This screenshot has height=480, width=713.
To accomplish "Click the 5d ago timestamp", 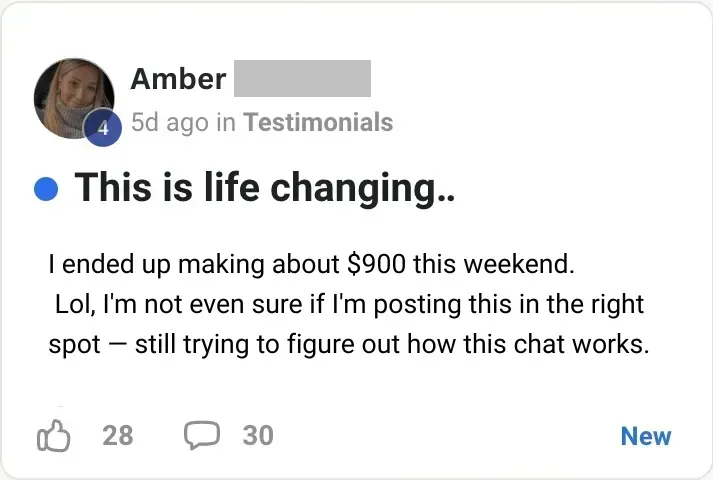I will (x=170, y=123).
